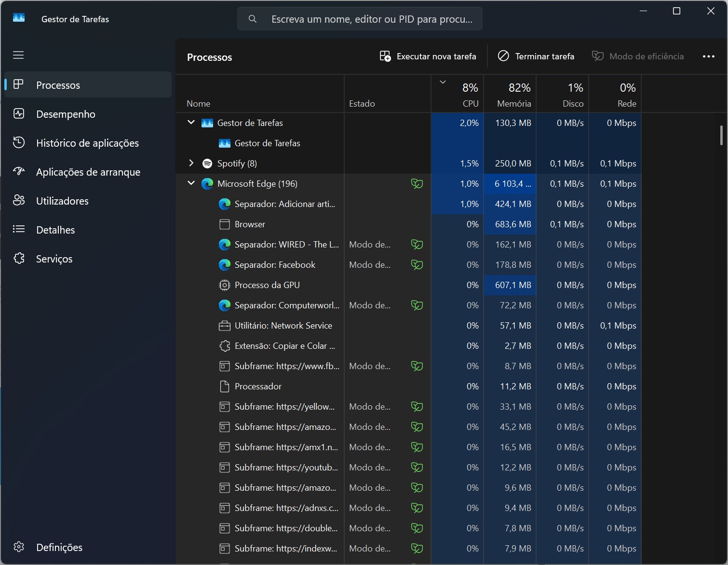Go to the Utilizadores page
This screenshot has height=565, width=728.
(62, 201)
